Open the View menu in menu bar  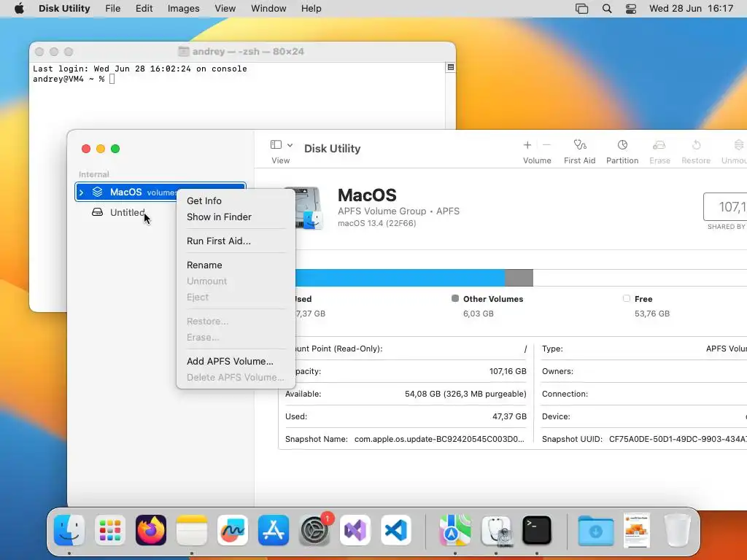tap(225, 9)
